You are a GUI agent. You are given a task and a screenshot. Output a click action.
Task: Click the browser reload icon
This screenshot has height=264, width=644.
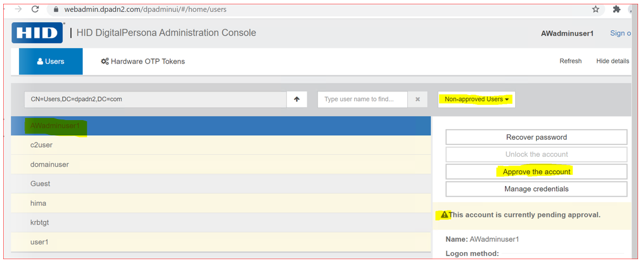point(35,9)
